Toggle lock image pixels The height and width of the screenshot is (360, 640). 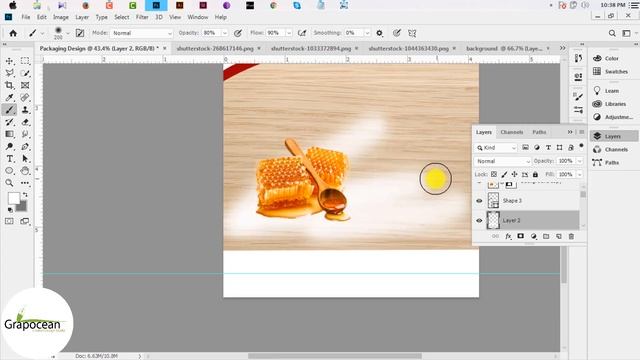click(504, 174)
